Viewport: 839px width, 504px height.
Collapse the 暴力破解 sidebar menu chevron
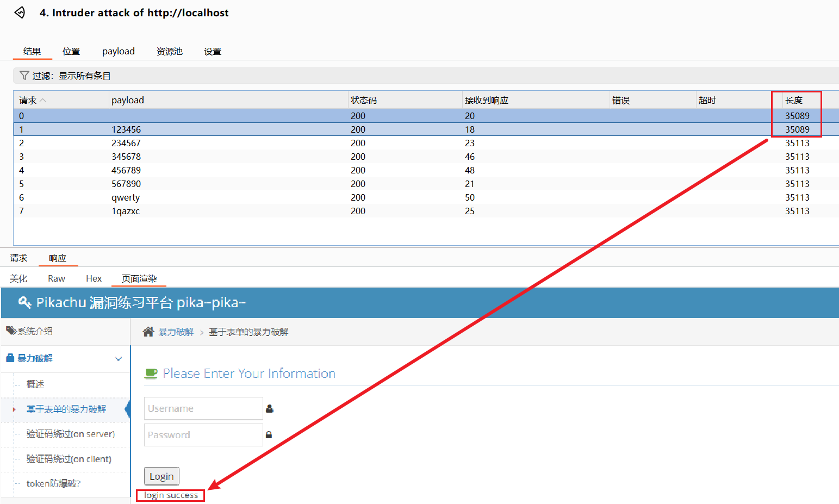click(x=119, y=359)
